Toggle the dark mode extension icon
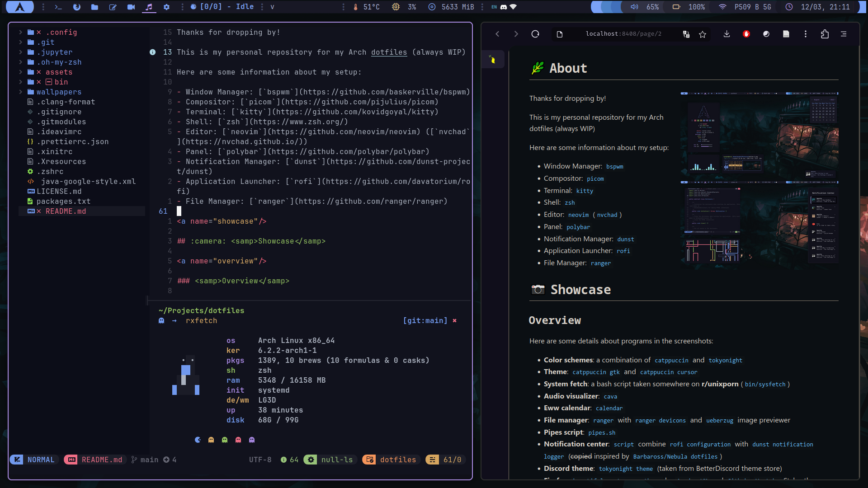Screen dimensions: 868x488 (x=766, y=34)
